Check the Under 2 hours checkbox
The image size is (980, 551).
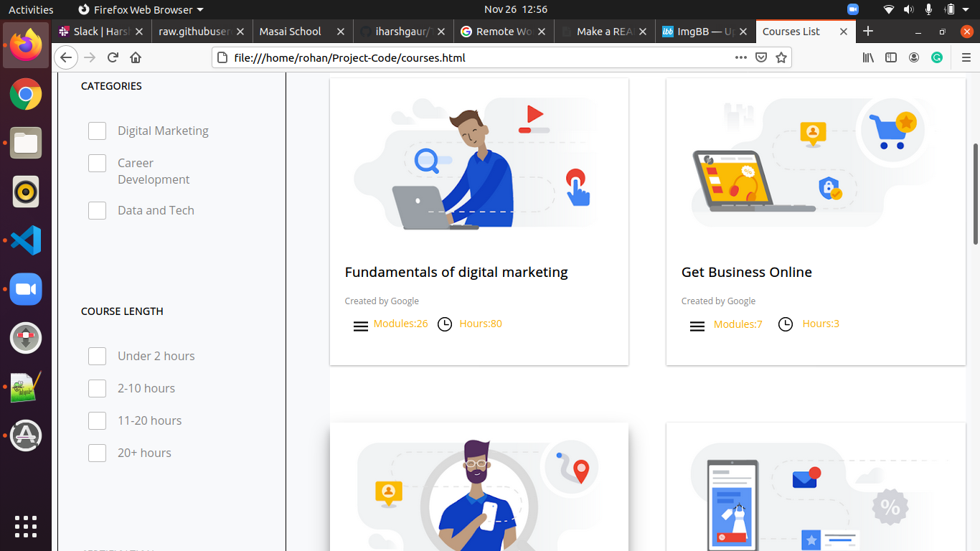[97, 356]
